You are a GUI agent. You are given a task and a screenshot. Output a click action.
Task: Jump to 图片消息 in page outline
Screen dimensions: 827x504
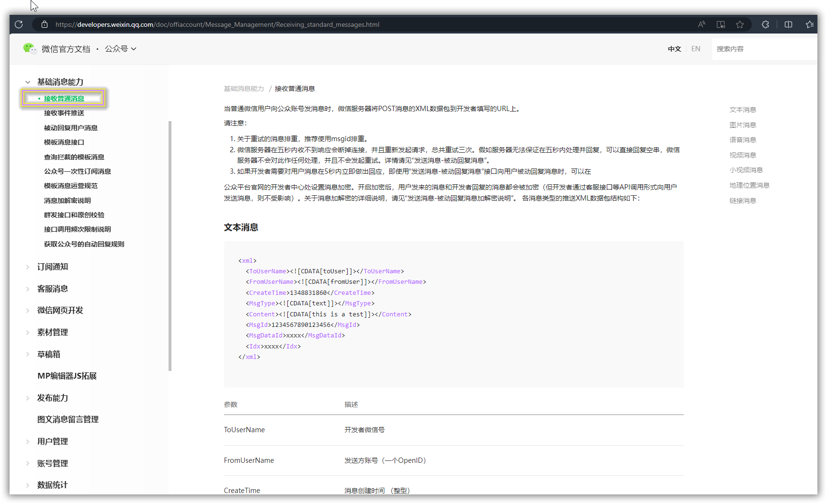click(x=743, y=125)
